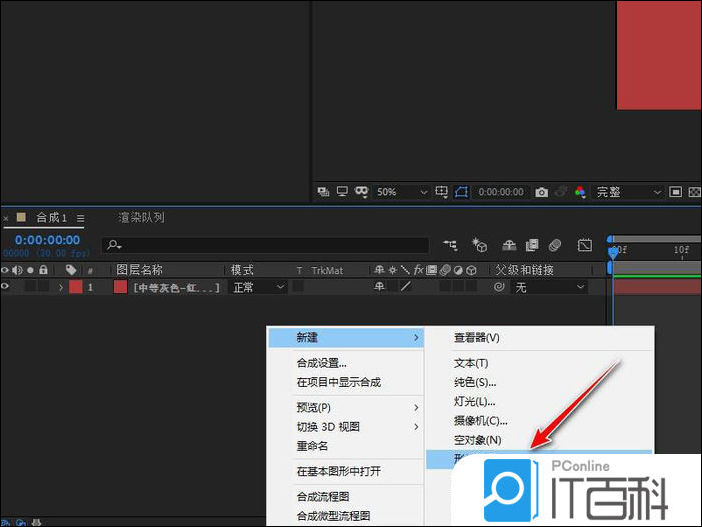
Task: Toggle the transparency grid icon in viewer
Action: click(694, 192)
